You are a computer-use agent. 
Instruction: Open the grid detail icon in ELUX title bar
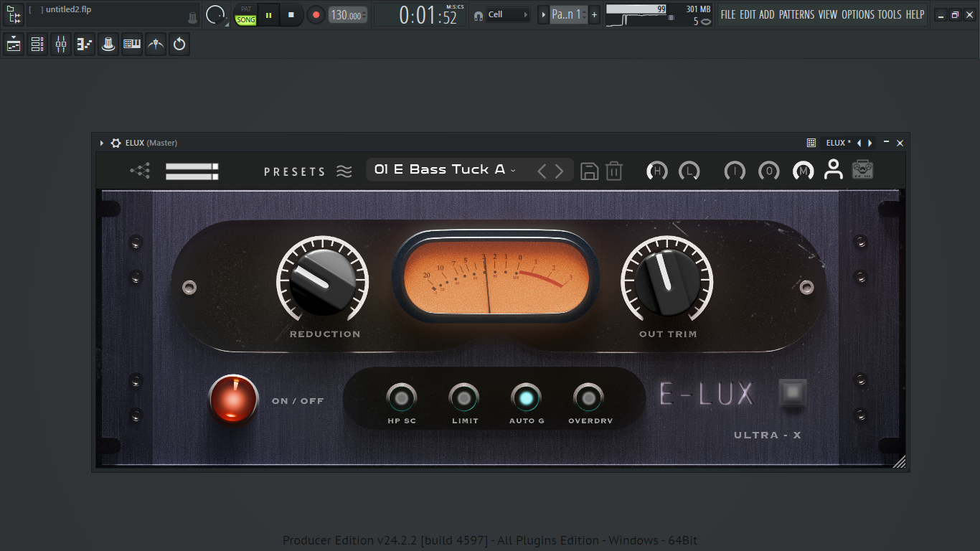tap(811, 143)
